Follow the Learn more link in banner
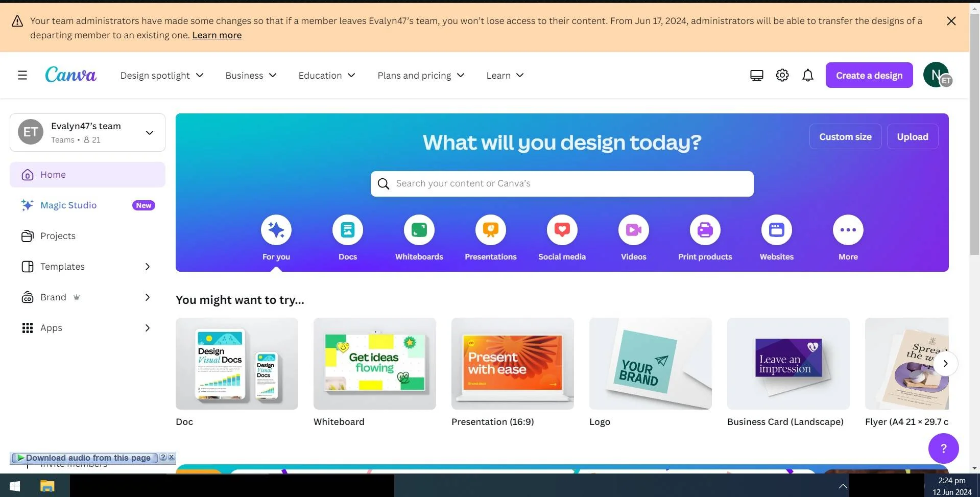 click(x=217, y=35)
